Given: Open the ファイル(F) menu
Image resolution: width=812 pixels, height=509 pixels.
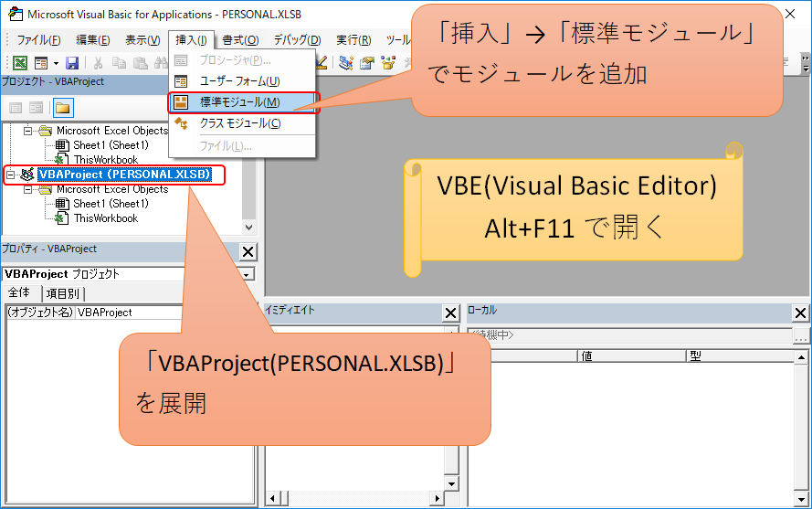Looking at the screenshot, I should [x=39, y=40].
